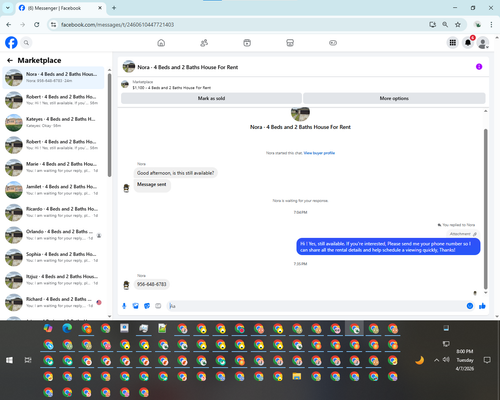Open the Facebook search icon
The image size is (500, 400).
26,43
